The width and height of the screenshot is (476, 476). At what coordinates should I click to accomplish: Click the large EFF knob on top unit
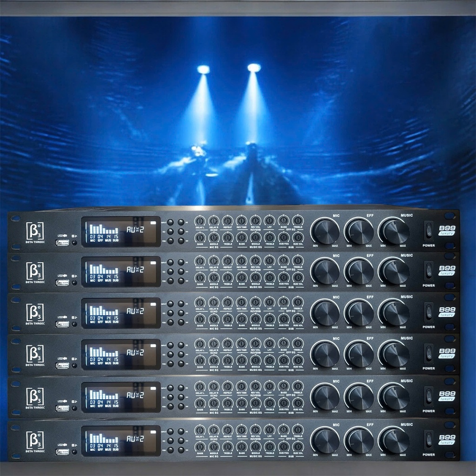point(360,231)
